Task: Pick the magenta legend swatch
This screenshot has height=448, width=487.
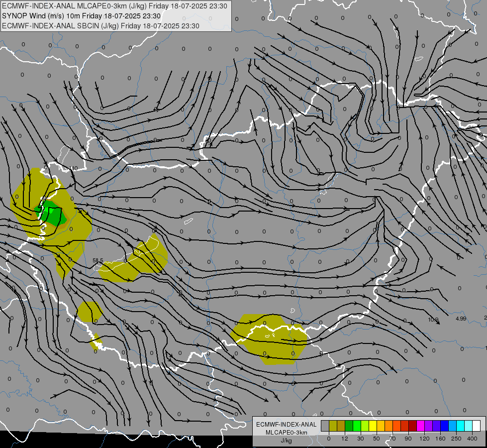Action: coord(420,426)
